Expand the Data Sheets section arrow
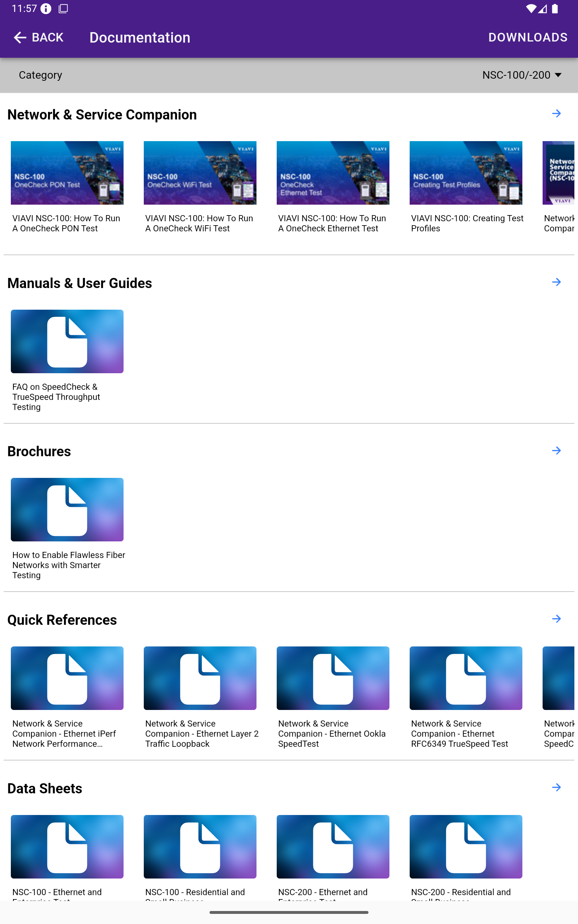The image size is (578, 924). click(x=556, y=787)
